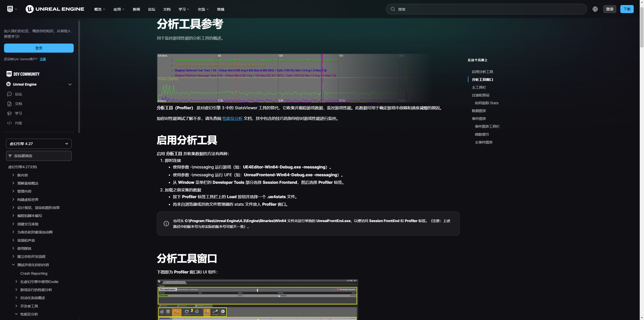The width and height of the screenshot is (644, 320).
Task: Click the blue 登录 button in sidebar
Action: coord(39,48)
